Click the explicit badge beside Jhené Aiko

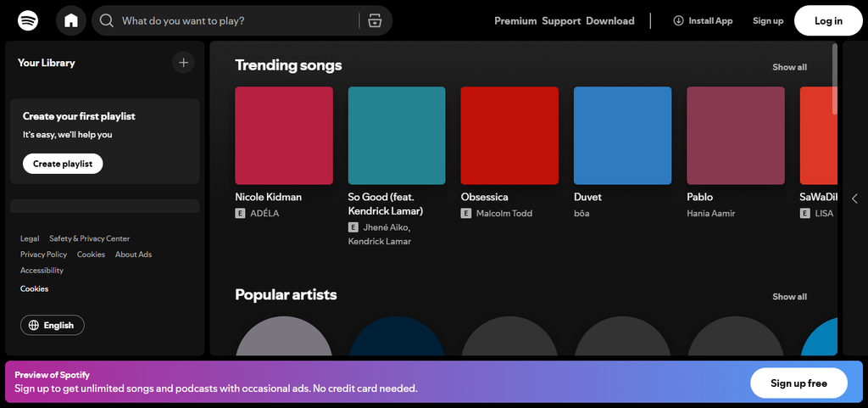click(x=353, y=227)
